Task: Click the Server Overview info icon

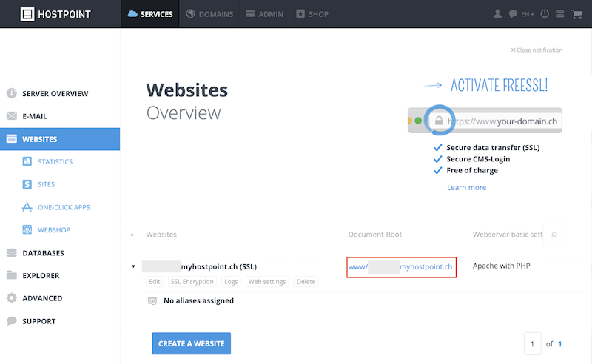Action: [12, 93]
